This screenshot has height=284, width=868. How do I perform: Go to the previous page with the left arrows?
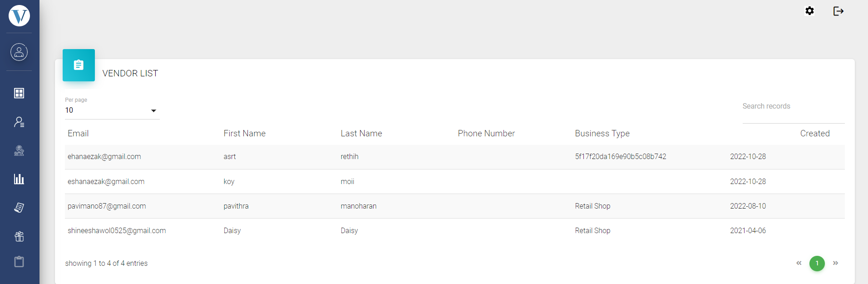click(799, 263)
